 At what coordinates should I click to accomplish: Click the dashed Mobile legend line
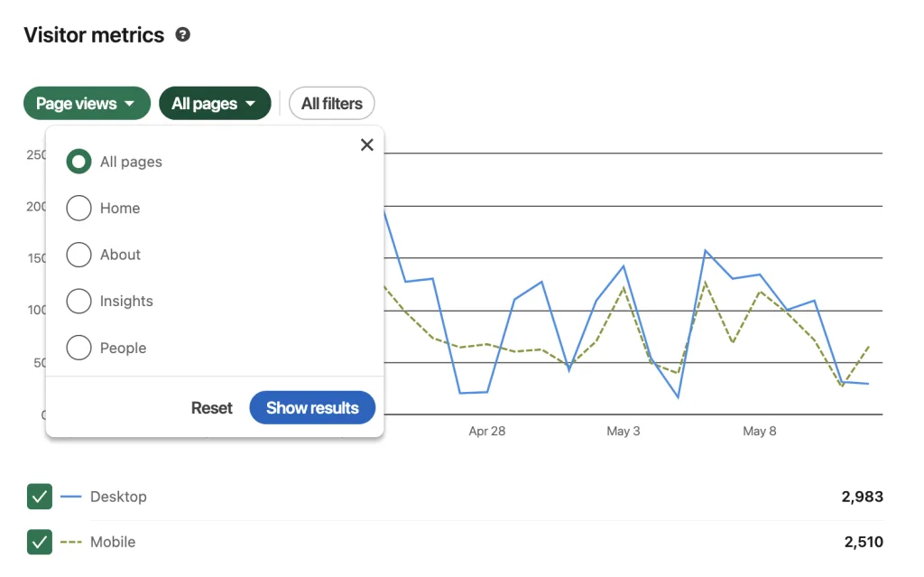pyautogui.click(x=70, y=542)
